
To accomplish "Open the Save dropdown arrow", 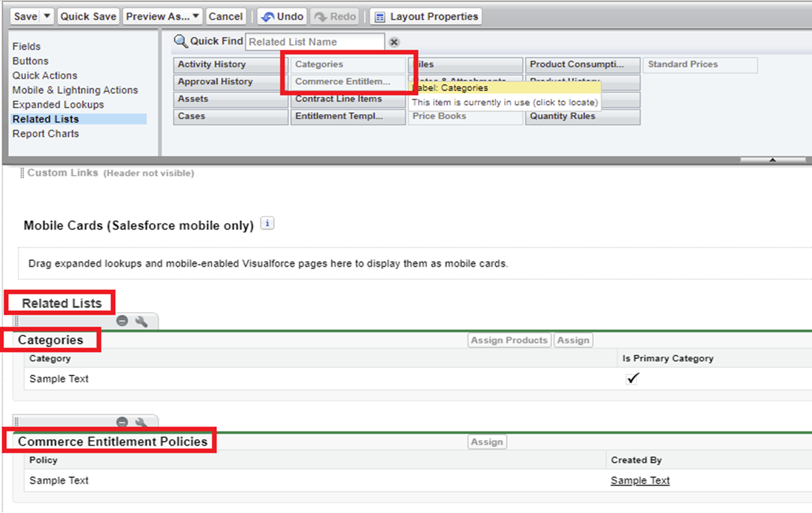I will 47,16.
